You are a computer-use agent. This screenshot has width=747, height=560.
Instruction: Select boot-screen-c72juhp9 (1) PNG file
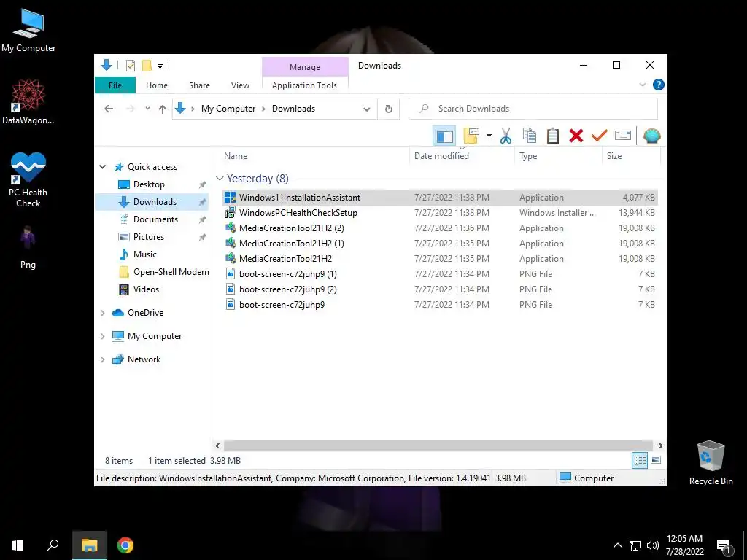click(440, 274)
